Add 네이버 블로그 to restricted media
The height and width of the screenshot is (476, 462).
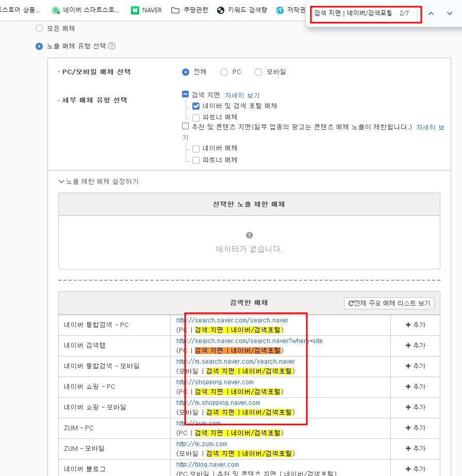click(416, 469)
